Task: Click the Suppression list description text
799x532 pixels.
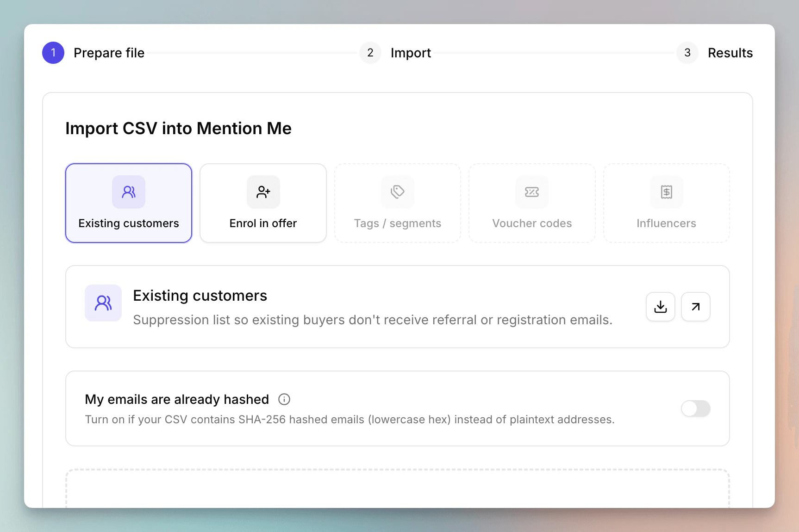Action: tap(373, 320)
